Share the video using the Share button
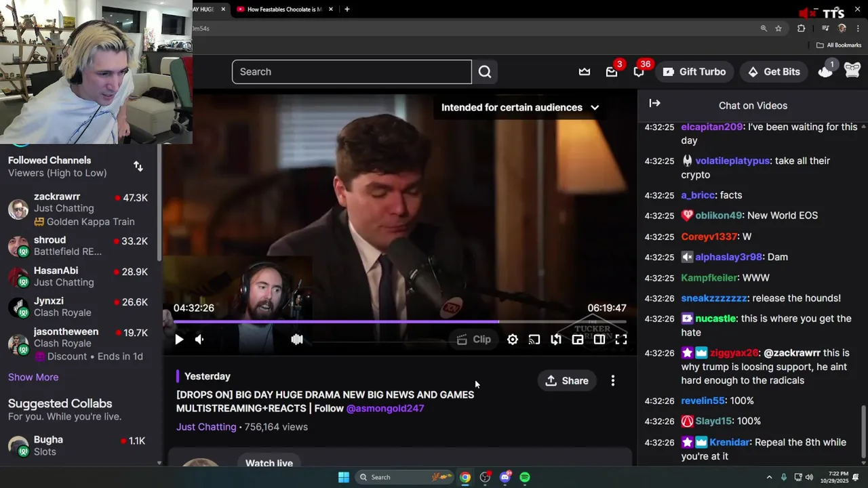The width and height of the screenshot is (868, 488). click(x=567, y=381)
